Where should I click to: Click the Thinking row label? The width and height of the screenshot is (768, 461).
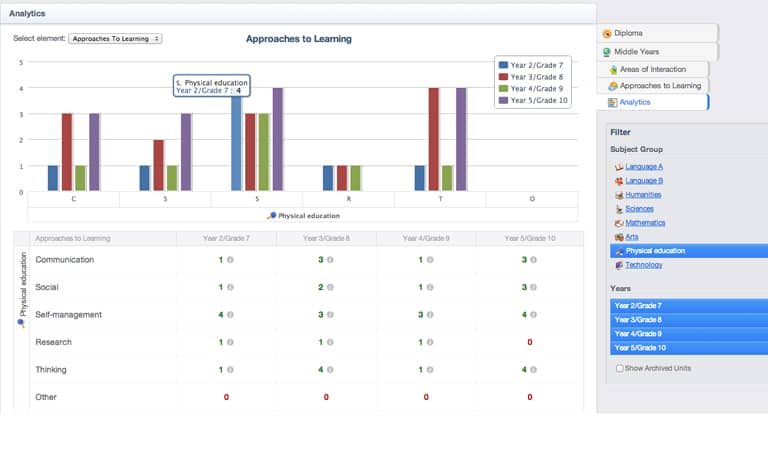pos(51,369)
